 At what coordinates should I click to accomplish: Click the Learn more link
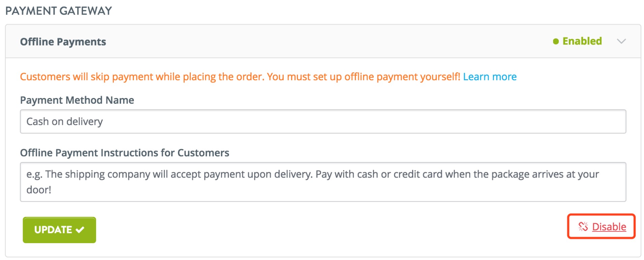(x=490, y=76)
